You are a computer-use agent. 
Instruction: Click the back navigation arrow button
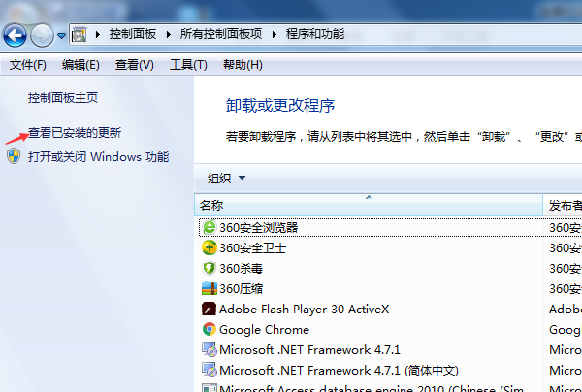tap(15, 34)
